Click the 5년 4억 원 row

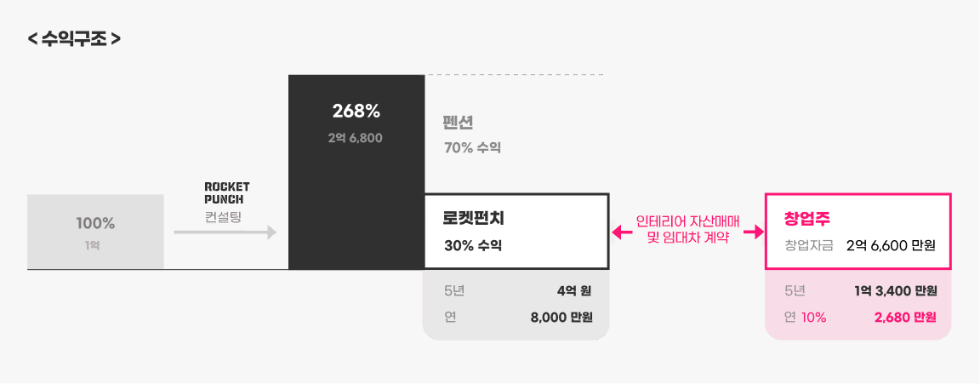[x=517, y=291]
